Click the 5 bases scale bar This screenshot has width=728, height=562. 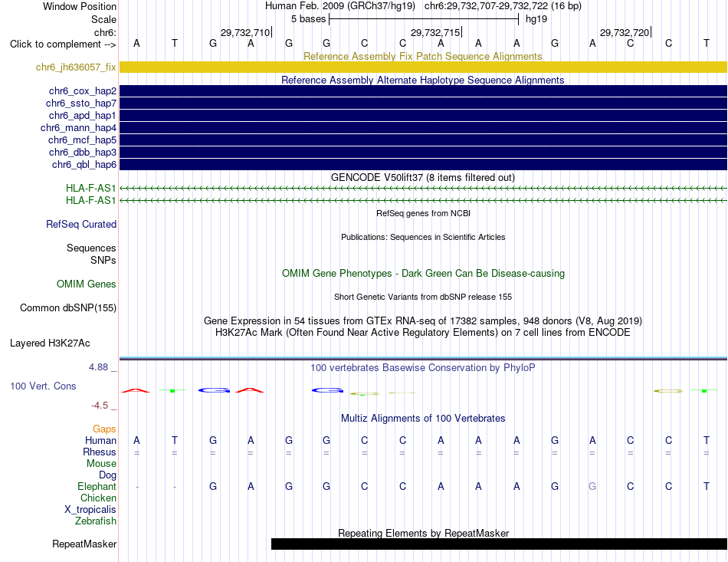[424, 19]
